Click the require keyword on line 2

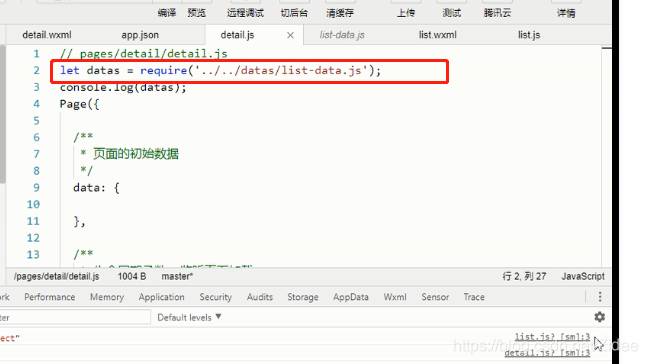coord(164,71)
